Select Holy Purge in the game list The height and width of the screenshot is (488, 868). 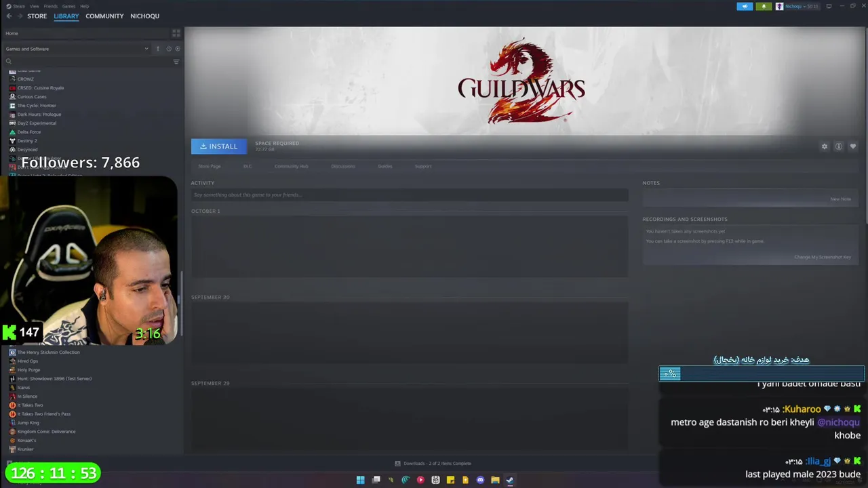tap(28, 370)
